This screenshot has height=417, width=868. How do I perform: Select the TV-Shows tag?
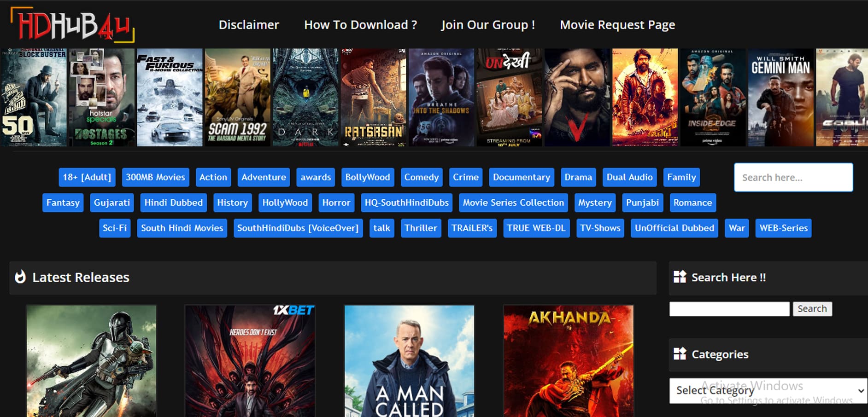point(600,228)
